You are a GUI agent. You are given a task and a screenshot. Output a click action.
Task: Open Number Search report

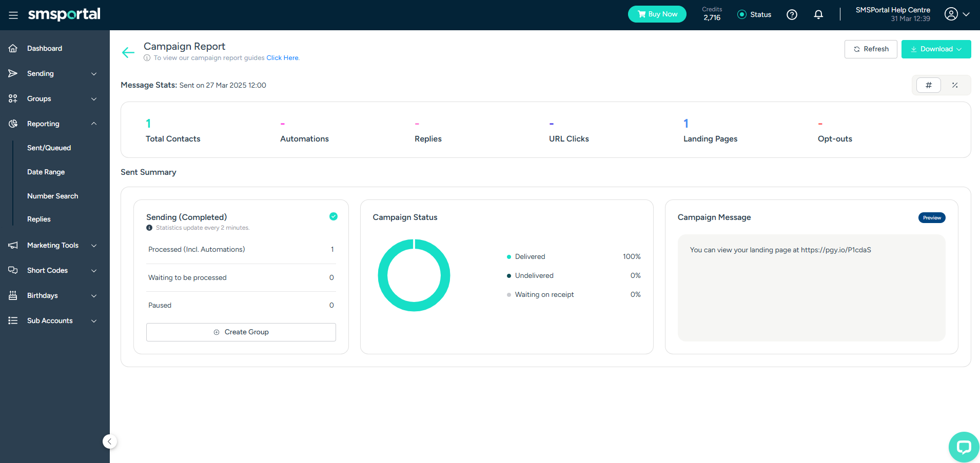[53, 196]
